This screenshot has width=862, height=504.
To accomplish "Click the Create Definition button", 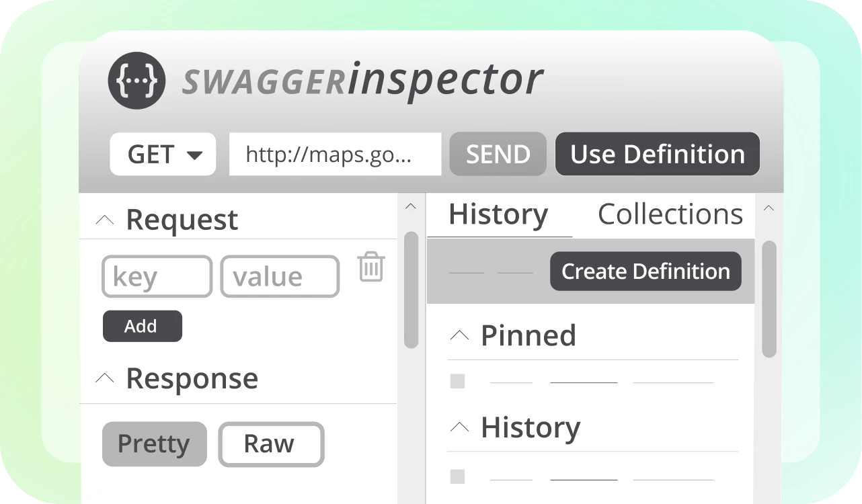I will (645, 271).
